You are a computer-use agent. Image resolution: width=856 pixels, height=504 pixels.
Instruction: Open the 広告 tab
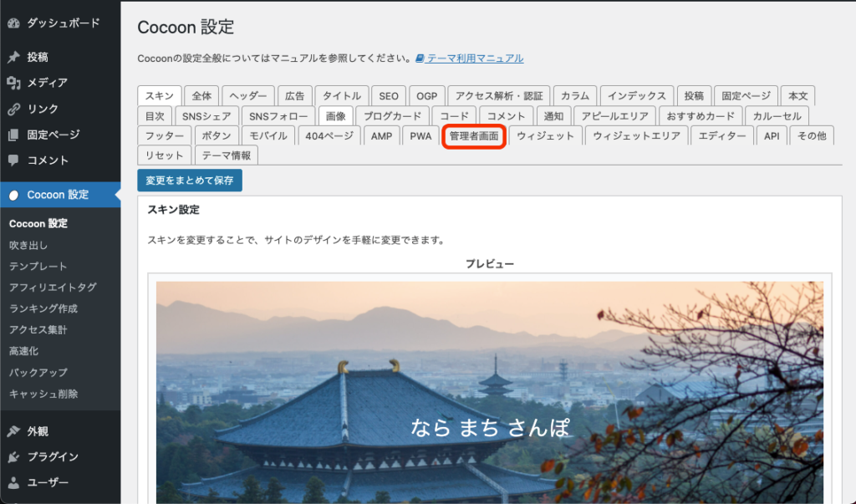click(x=295, y=95)
